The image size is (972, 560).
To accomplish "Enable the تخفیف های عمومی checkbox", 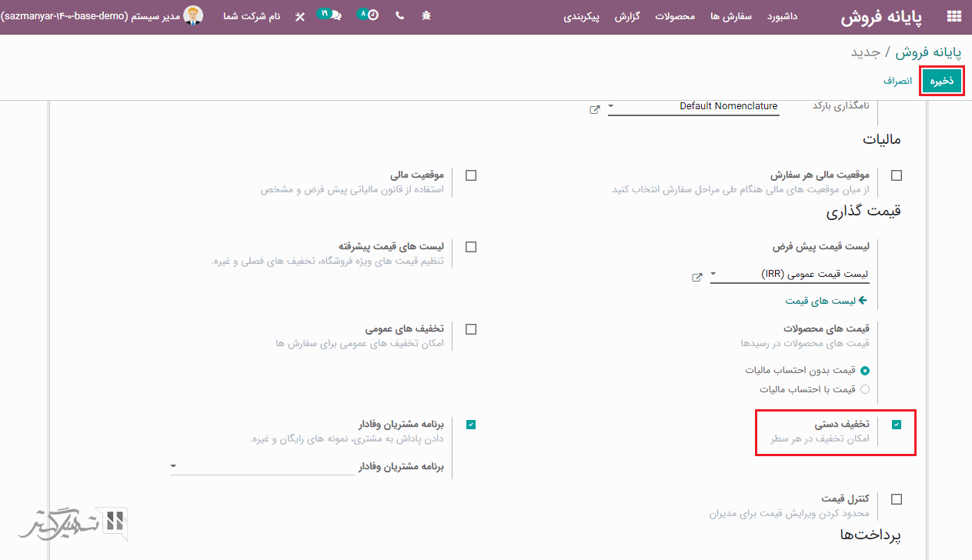I will pyautogui.click(x=471, y=329).
